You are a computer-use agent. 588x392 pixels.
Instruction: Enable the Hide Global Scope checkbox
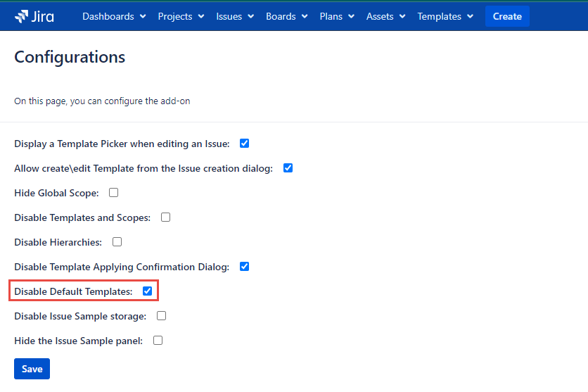(x=113, y=192)
